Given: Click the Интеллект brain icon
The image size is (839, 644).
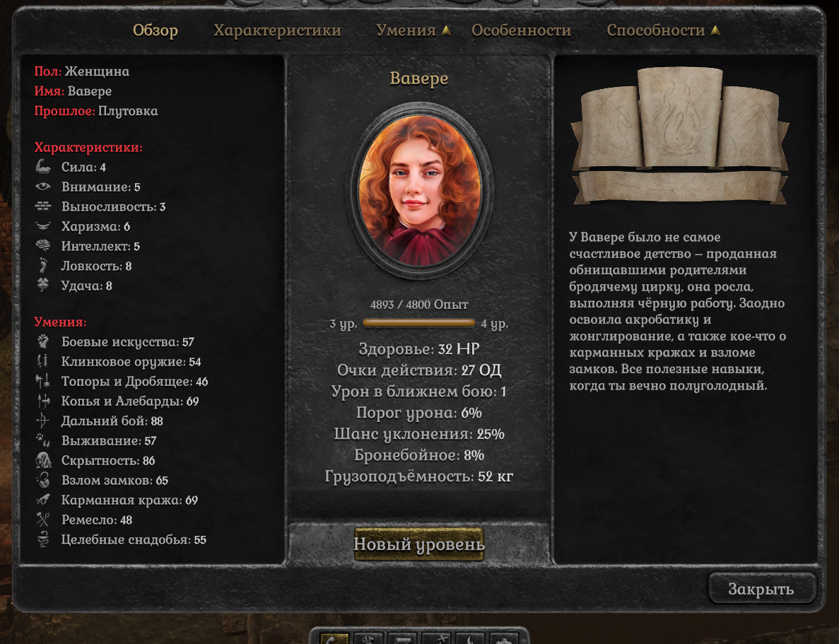Looking at the screenshot, I should (x=43, y=246).
